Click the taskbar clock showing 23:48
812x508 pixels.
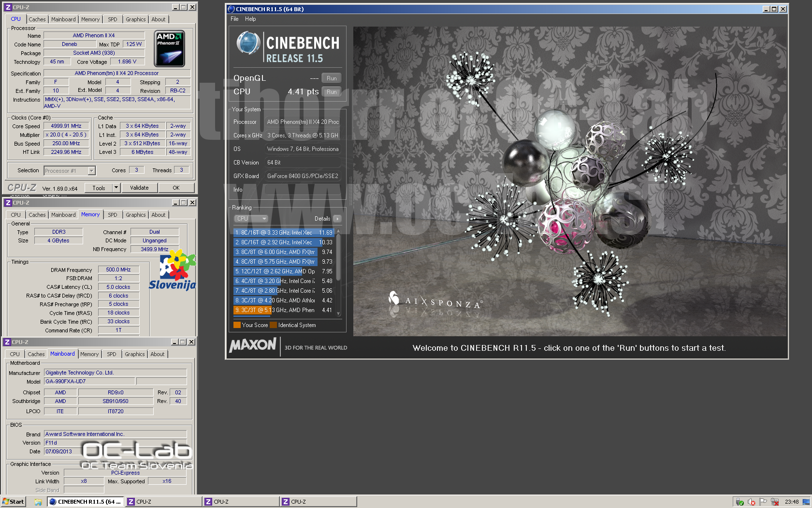(792, 502)
